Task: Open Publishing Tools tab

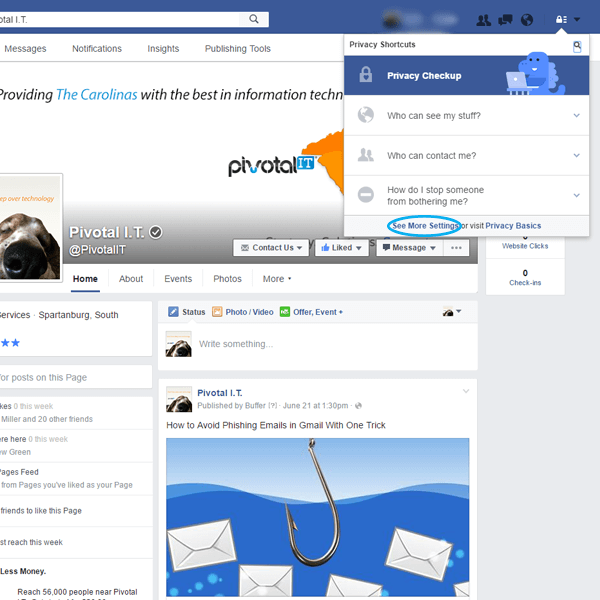Action: click(x=238, y=49)
